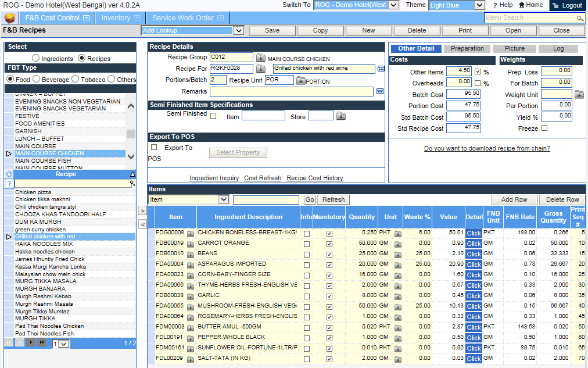This screenshot has width=588, height=368.
Task: Toggle Overheads percent checkbox
Action: (x=478, y=83)
